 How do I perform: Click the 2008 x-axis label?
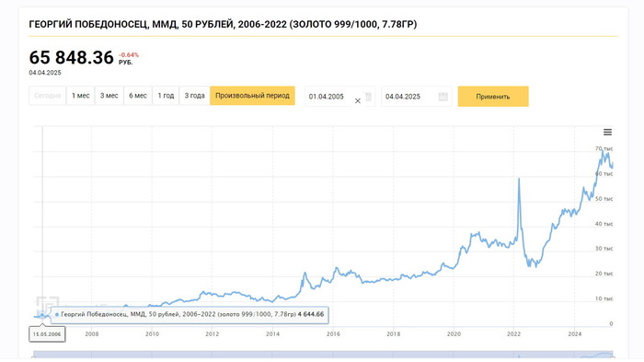92,334
